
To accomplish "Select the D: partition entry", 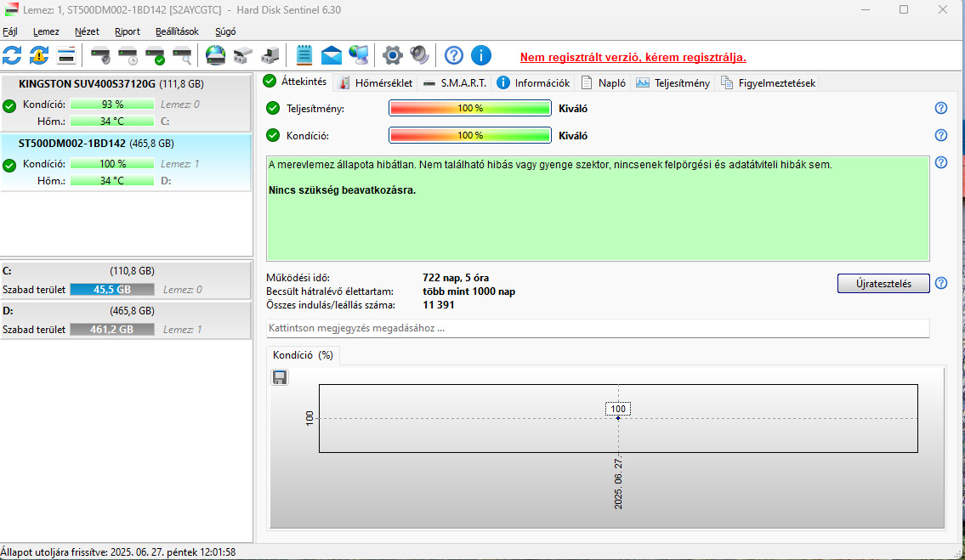I will [126, 320].
